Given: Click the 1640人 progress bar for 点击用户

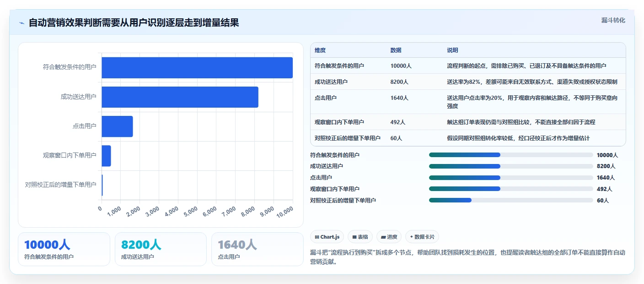Looking at the screenshot, I should tap(511, 178).
